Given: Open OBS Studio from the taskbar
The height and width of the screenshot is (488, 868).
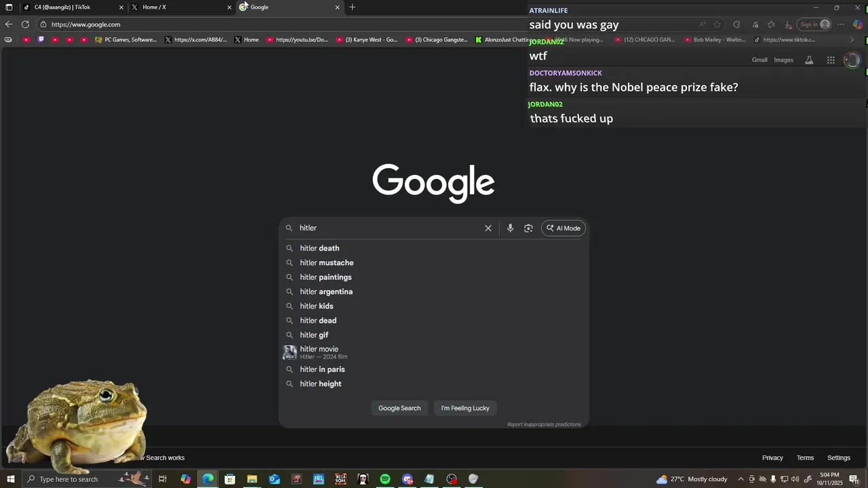Looking at the screenshot, I should (x=452, y=479).
